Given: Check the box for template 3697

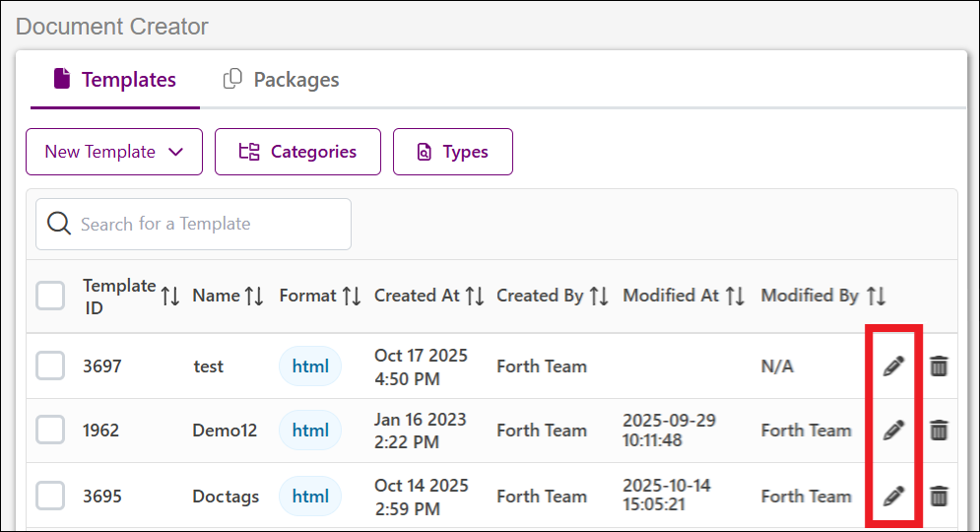Looking at the screenshot, I should [x=50, y=366].
